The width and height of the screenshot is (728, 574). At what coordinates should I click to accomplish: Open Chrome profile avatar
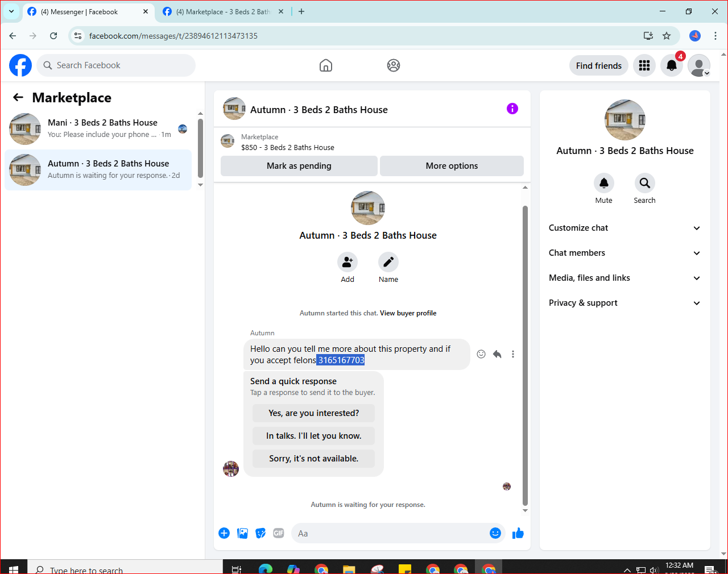(695, 36)
